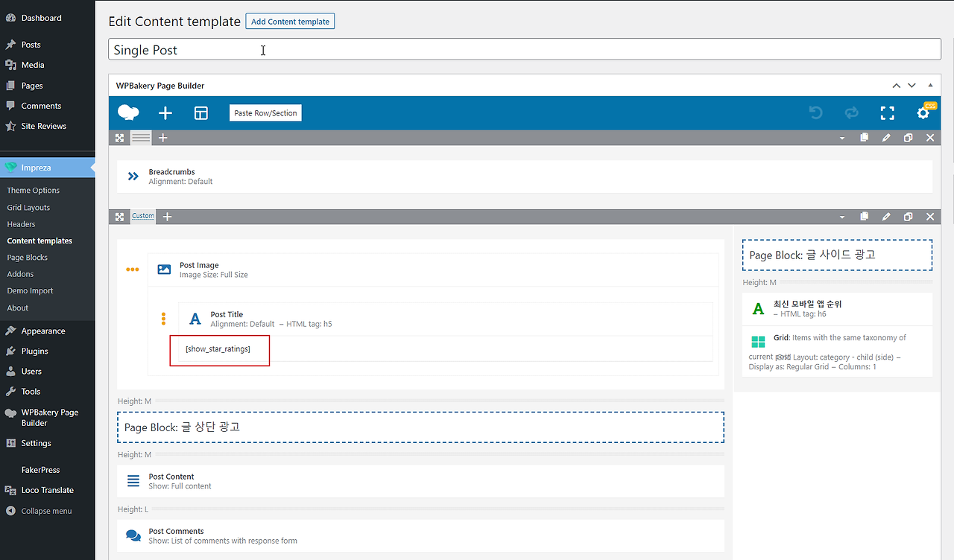Copy the Breadcrumbs row using the row's copy icon
The image size is (954, 560).
coord(865,138)
